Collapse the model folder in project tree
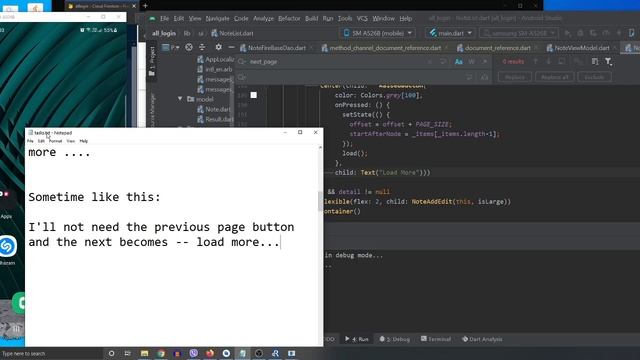 [180, 99]
